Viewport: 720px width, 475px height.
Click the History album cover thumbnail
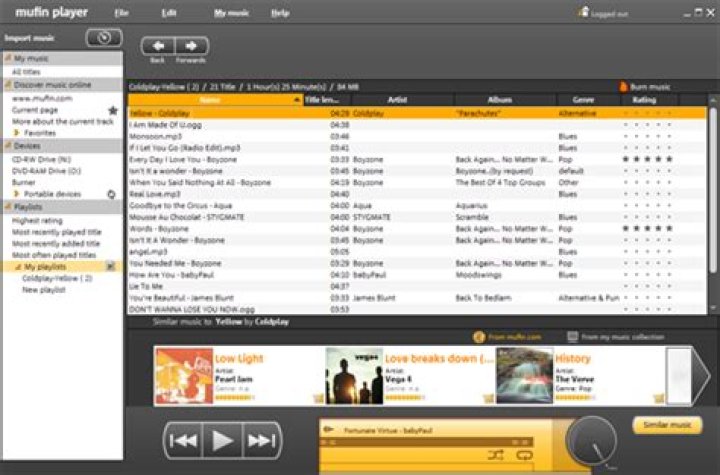[524, 376]
